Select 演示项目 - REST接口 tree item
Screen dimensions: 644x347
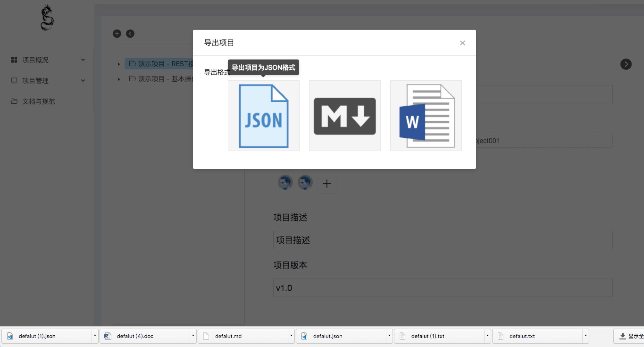[x=159, y=64]
